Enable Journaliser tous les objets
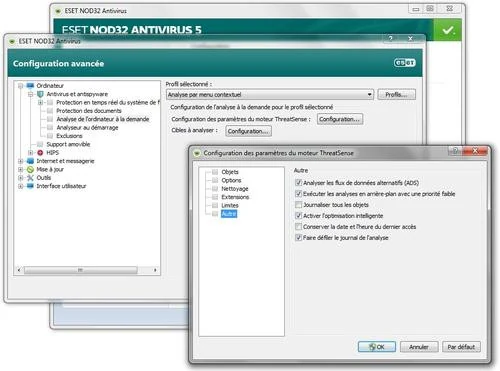500x371 pixels. [x=299, y=205]
